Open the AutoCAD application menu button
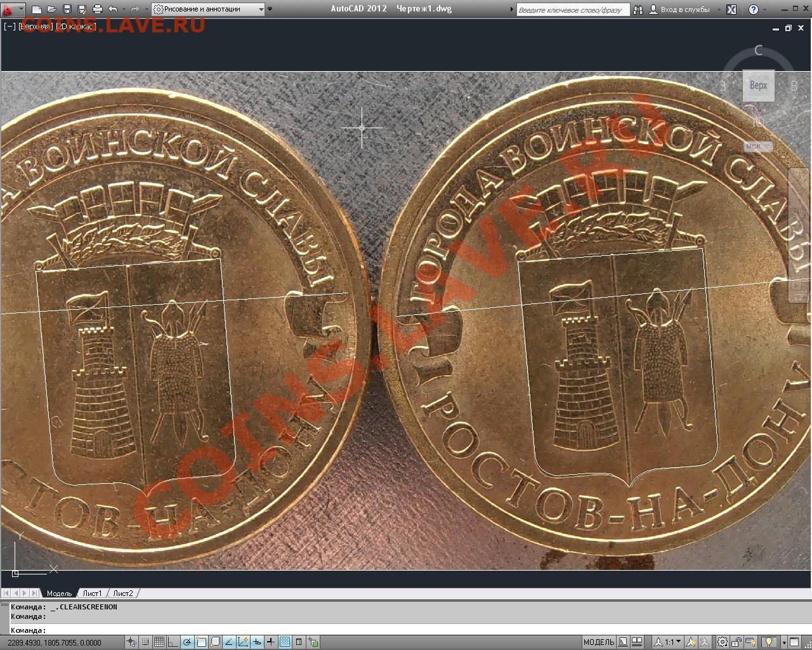This screenshot has width=812, height=650. (12, 9)
